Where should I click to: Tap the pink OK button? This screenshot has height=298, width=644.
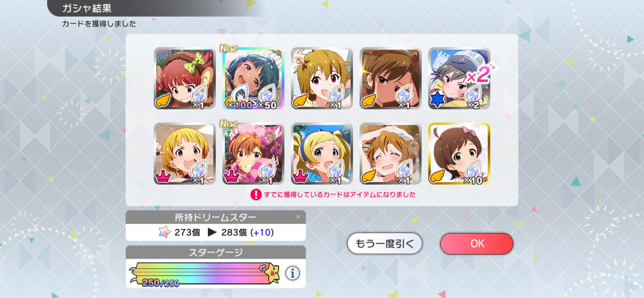[477, 243]
